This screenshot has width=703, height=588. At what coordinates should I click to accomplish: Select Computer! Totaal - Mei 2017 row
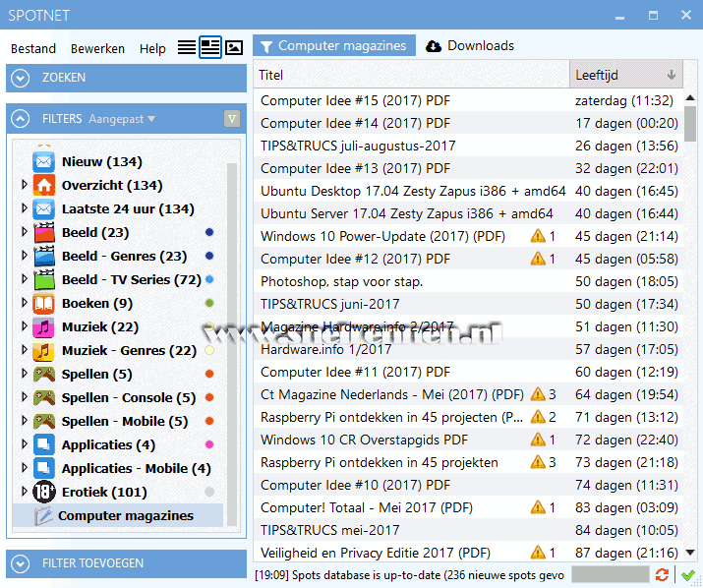468,507
